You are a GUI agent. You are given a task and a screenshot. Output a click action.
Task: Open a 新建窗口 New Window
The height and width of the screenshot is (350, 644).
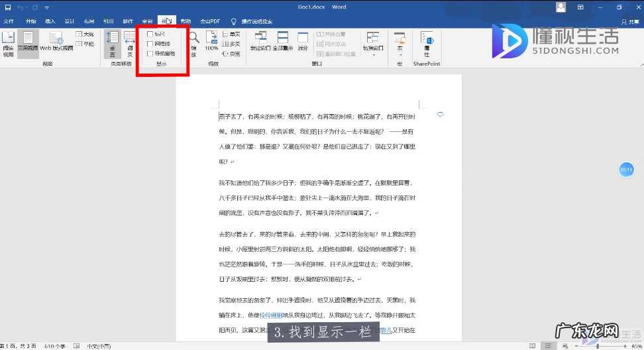click(260, 41)
